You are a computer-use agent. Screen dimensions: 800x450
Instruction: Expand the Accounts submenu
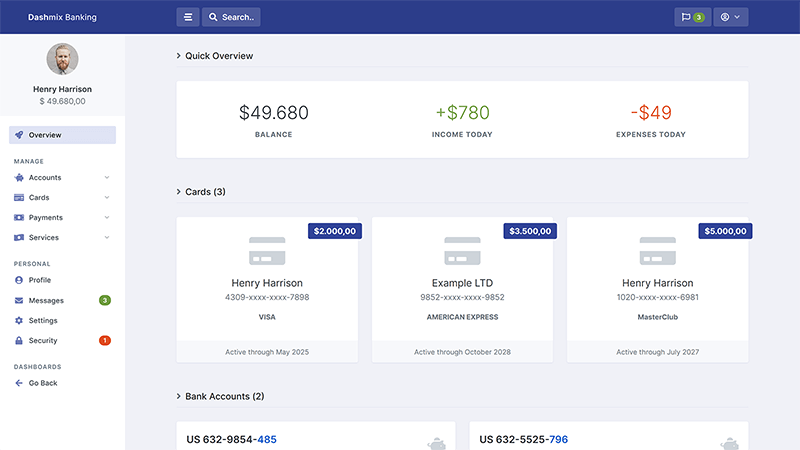62,178
